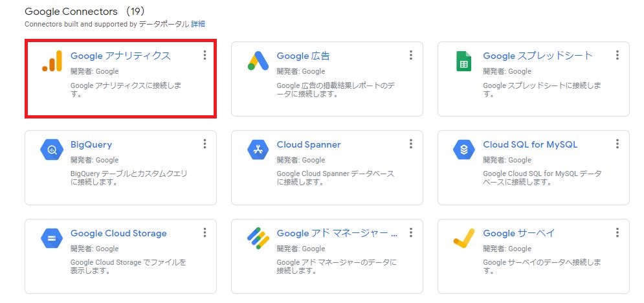
Task: Click the Google アナリティクス bar-chart icon
Action: [x=52, y=61]
